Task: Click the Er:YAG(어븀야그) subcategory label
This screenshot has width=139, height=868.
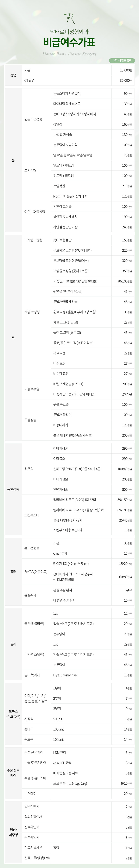Action: click(x=36, y=571)
